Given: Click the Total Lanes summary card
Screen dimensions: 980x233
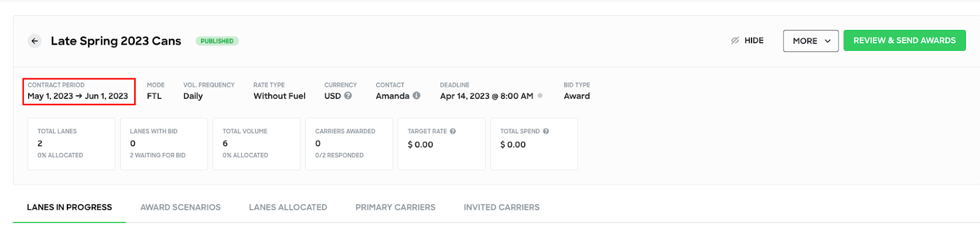Looking at the screenshot, I should 72,144.
